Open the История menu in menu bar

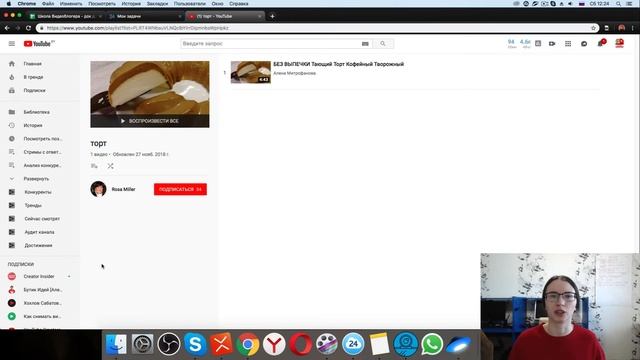click(131, 4)
